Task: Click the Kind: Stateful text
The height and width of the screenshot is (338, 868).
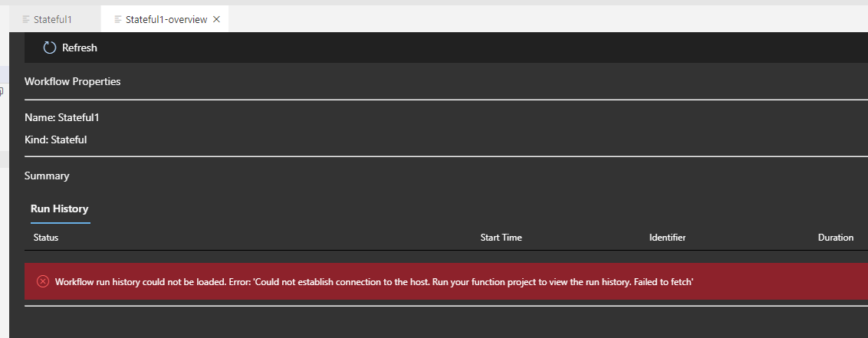Action: 55,139
